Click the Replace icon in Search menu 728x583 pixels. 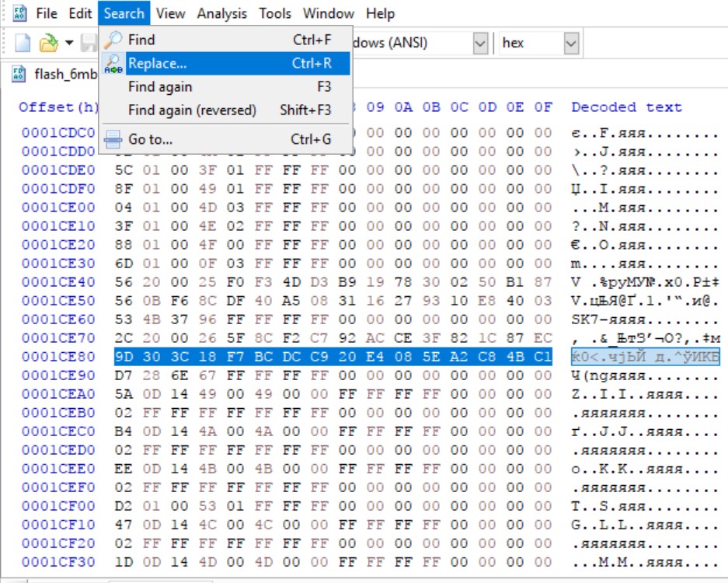[113, 64]
